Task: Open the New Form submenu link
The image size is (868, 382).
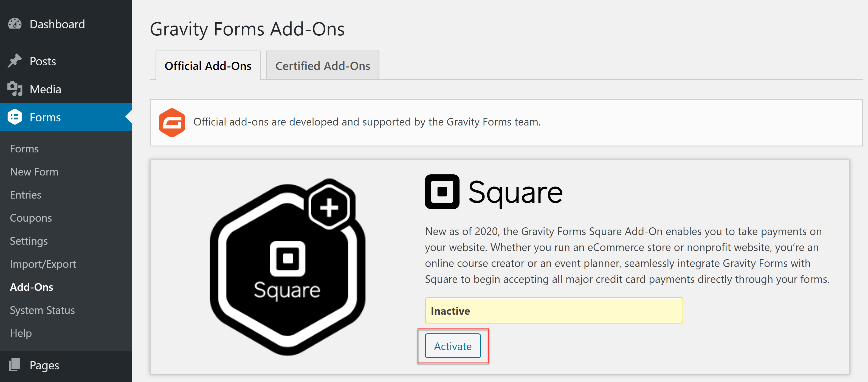Action: point(34,171)
